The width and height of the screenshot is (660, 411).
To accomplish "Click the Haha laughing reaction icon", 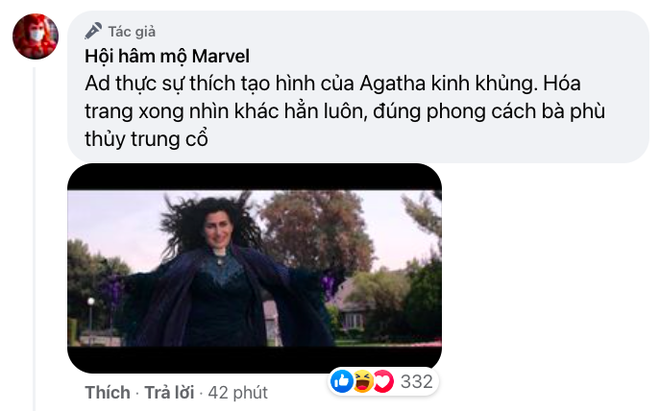I will (x=363, y=381).
